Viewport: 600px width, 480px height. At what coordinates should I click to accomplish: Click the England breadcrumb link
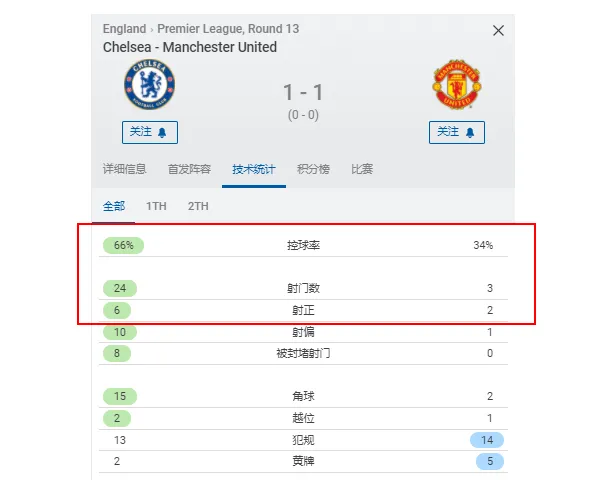[x=124, y=29]
